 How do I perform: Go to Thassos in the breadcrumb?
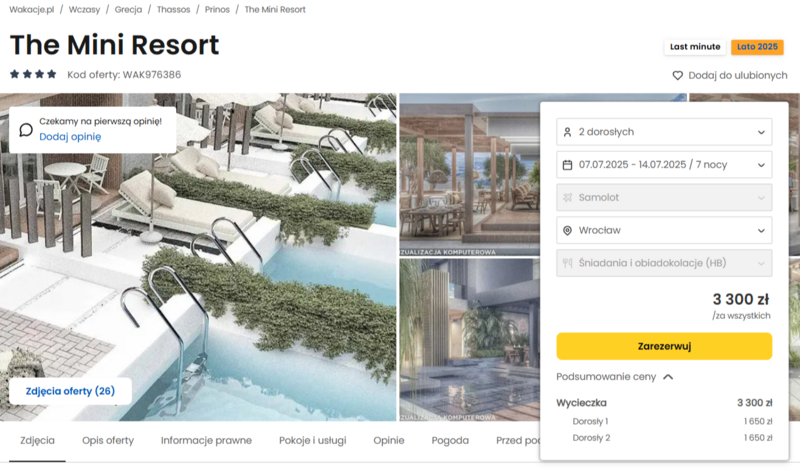click(173, 10)
